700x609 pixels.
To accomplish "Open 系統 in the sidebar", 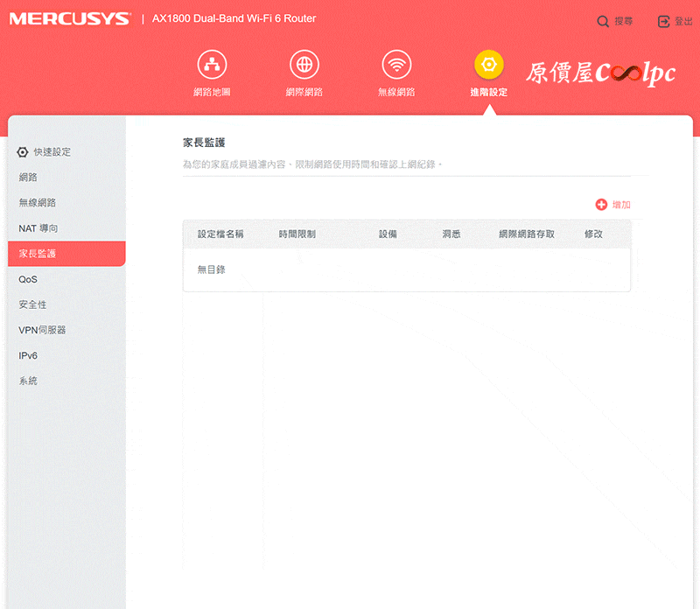I will pyautogui.click(x=28, y=381).
